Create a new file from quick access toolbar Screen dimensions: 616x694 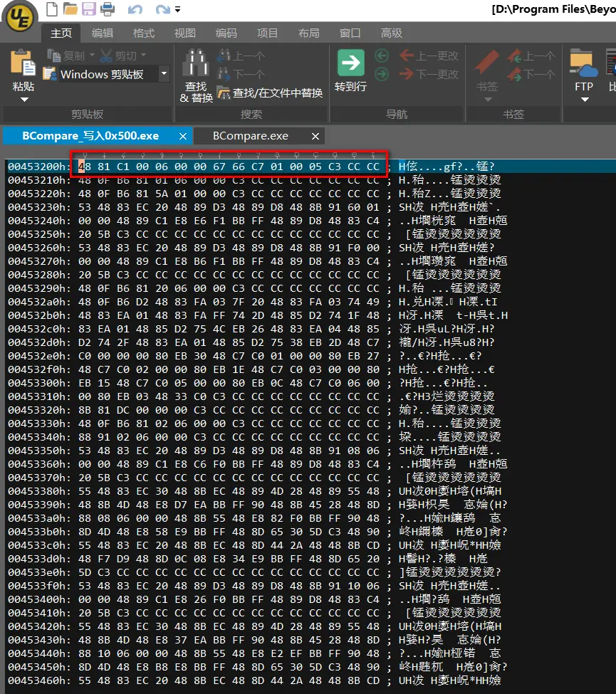pos(52,9)
